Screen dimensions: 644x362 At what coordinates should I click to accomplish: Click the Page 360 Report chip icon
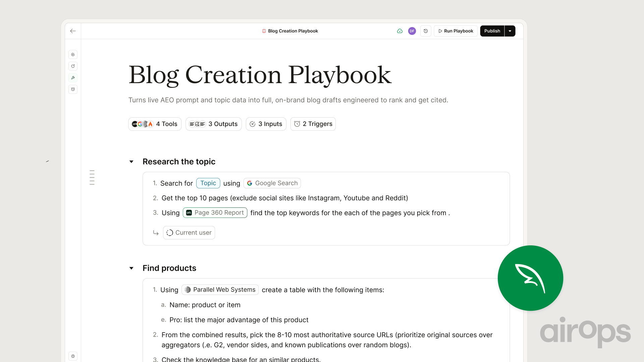(189, 213)
